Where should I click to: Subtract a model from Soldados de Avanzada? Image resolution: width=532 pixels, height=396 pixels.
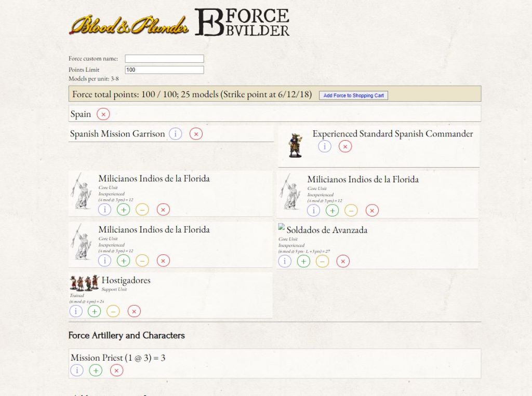coord(322,261)
